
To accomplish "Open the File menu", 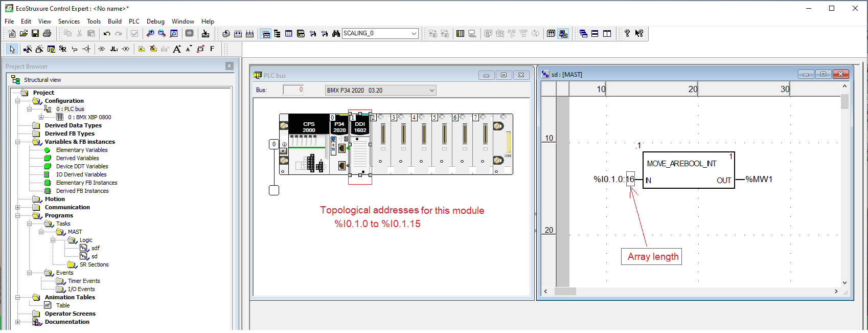I will click(9, 21).
